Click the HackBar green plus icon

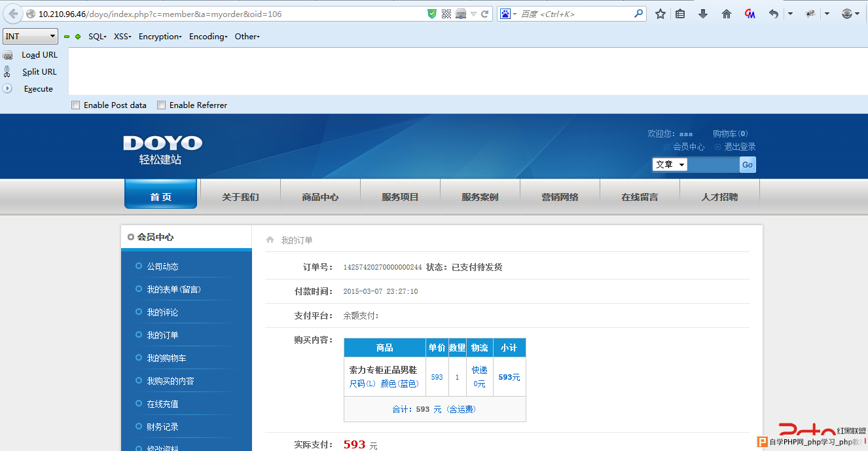click(78, 37)
